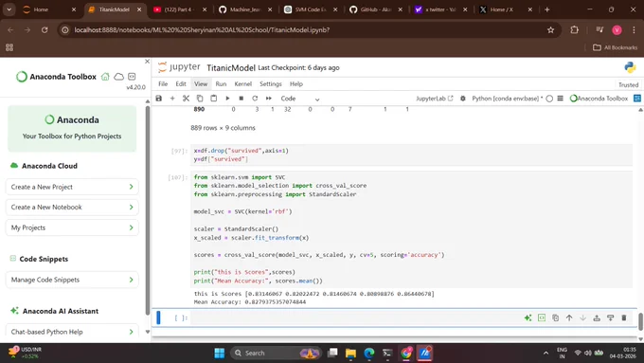The height and width of the screenshot is (363, 644).
Task: Click the kernel status circle indicator
Action: click(549, 99)
